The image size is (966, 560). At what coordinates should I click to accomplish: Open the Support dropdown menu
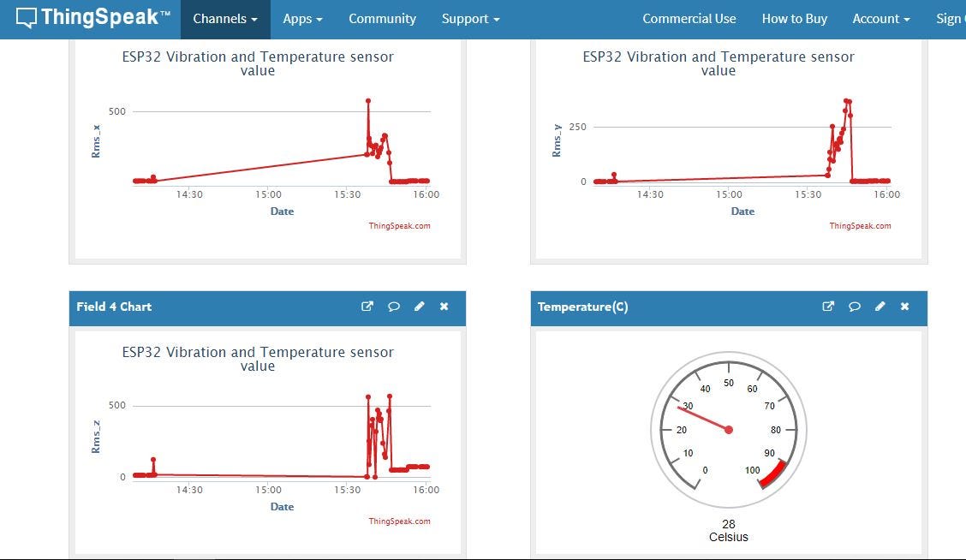469,18
